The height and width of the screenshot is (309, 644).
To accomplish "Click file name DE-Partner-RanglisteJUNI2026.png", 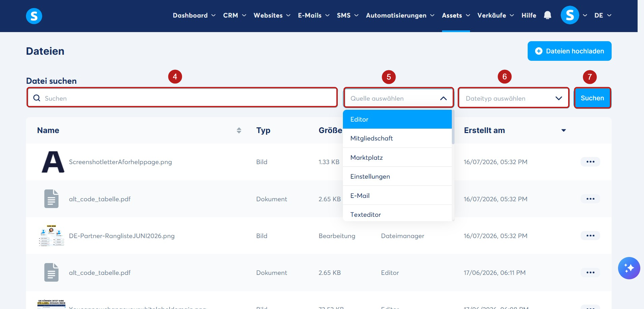I will pos(122,236).
